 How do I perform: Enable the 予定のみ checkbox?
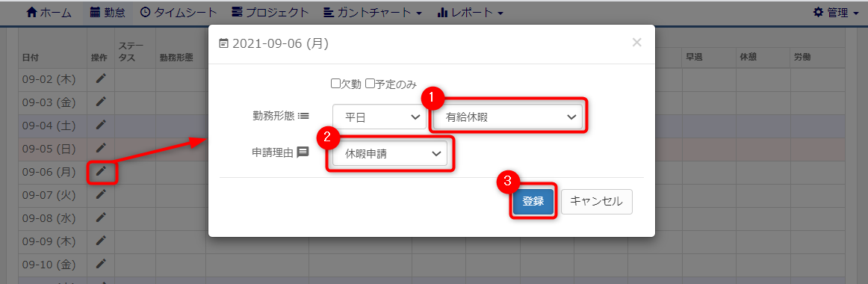click(x=370, y=84)
